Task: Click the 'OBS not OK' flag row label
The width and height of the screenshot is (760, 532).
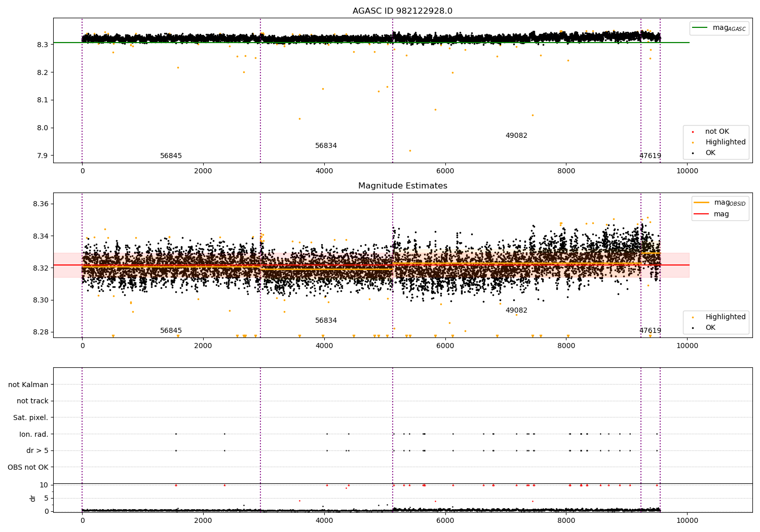Action: pyautogui.click(x=28, y=468)
